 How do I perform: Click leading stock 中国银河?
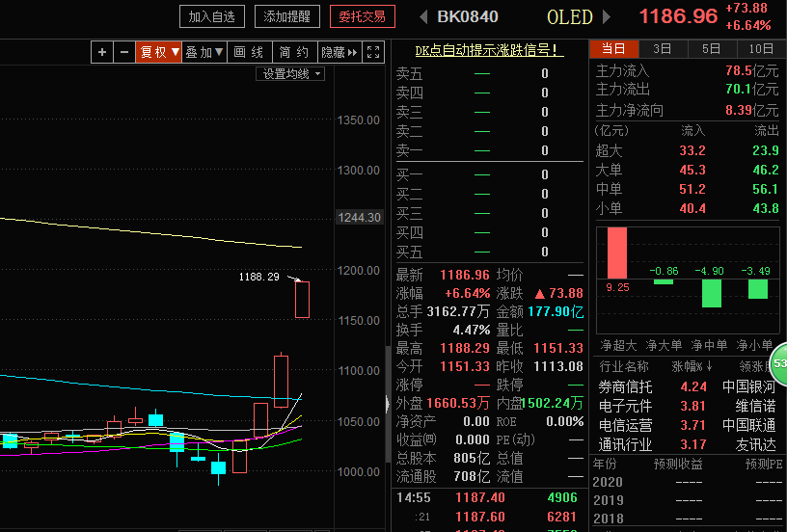pos(748,386)
